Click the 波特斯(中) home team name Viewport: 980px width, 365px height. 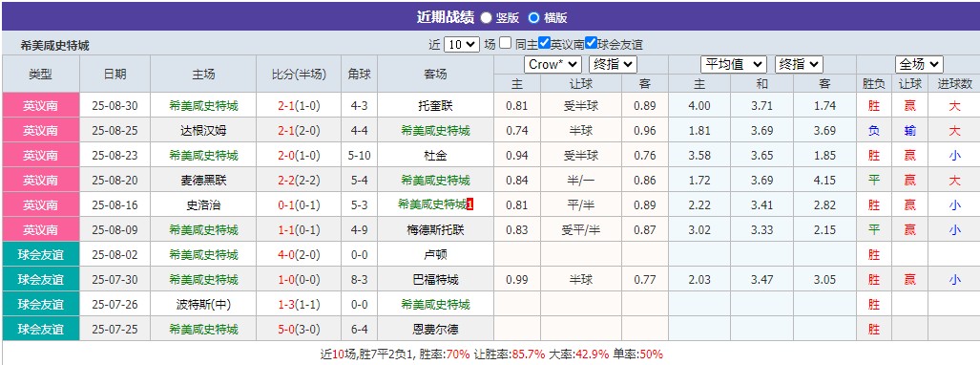(203, 304)
